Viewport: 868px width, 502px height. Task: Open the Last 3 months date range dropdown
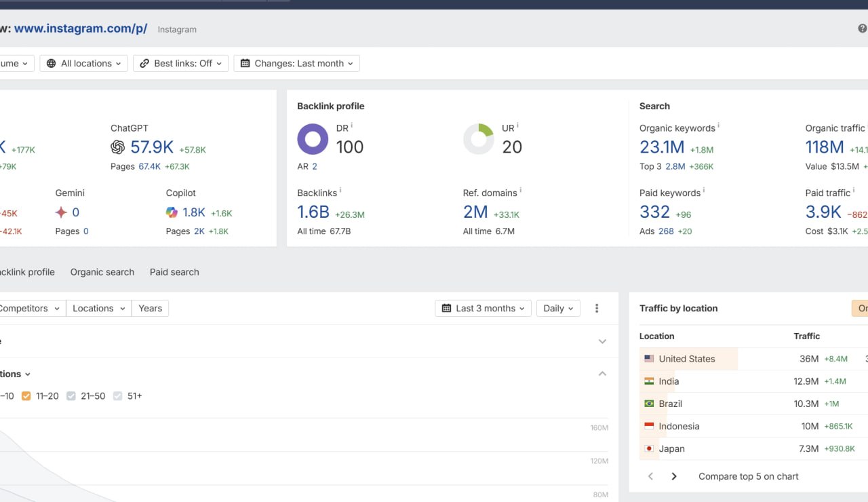(483, 309)
